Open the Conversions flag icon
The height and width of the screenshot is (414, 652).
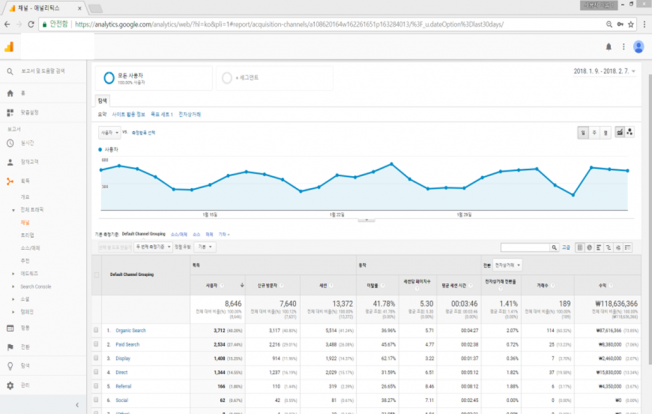pos(10,347)
